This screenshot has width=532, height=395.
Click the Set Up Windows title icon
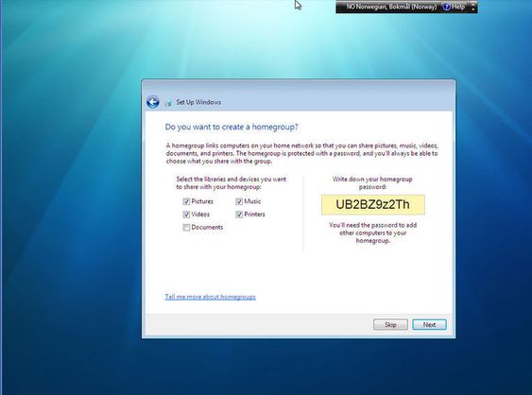167,102
